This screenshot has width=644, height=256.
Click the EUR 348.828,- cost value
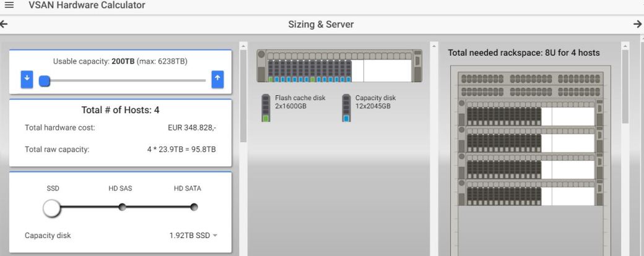[x=192, y=127]
